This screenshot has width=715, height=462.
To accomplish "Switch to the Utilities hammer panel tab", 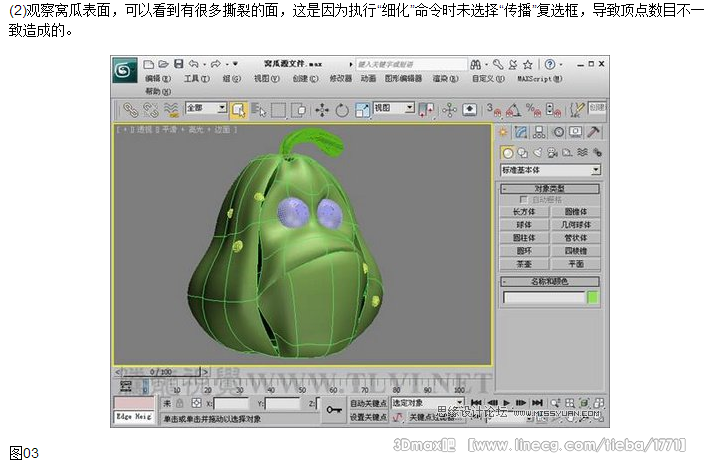I will point(593,132).
